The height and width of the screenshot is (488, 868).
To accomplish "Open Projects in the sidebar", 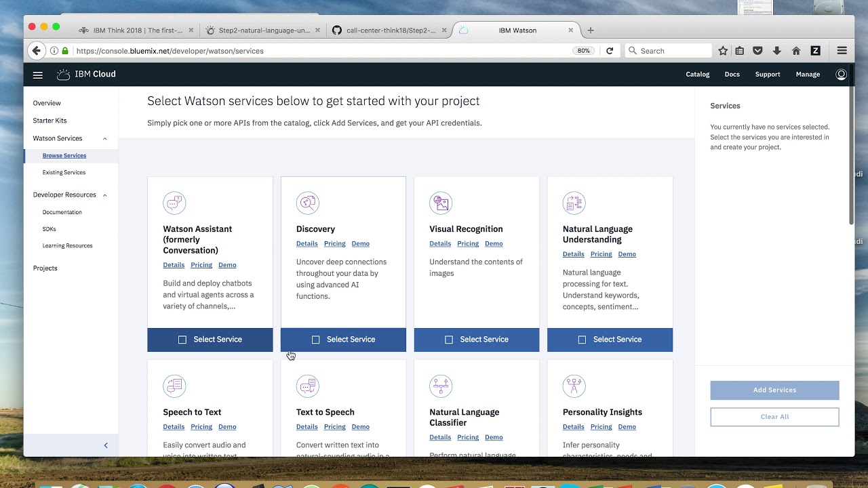I will (x=45, y=268).
